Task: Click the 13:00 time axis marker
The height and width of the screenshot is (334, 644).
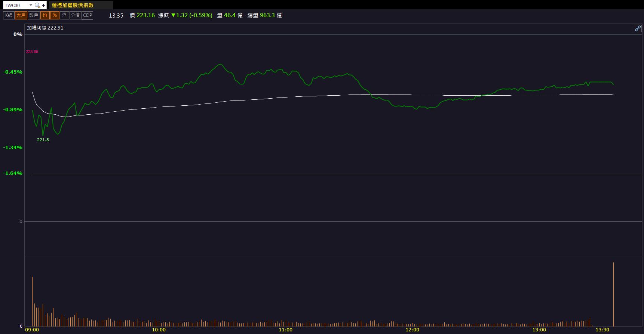Action: (x=539, y=330)
